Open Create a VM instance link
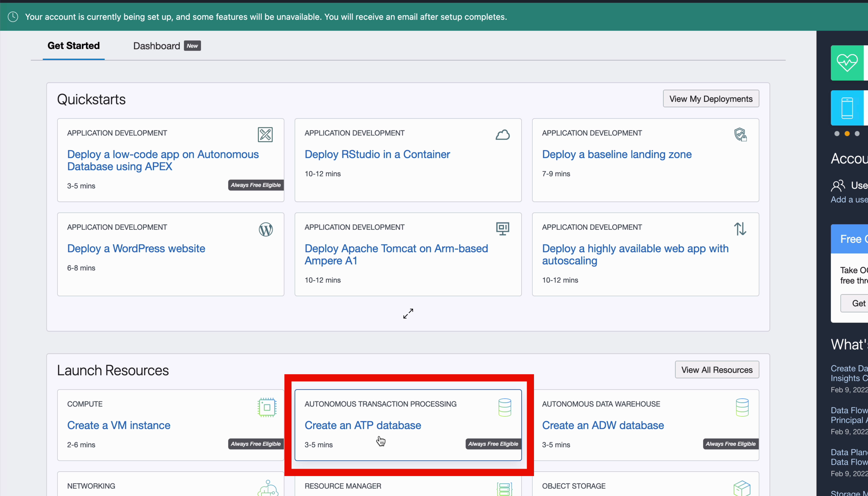Image resolution: width=868 pixels, height=496 pixels. point(119,425)
